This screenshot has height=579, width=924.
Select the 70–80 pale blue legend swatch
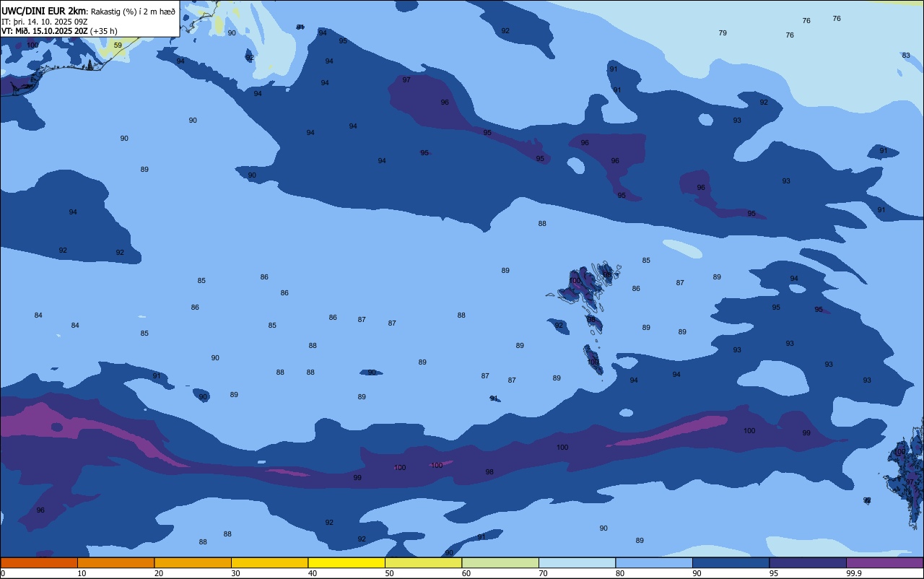[577, 562]
